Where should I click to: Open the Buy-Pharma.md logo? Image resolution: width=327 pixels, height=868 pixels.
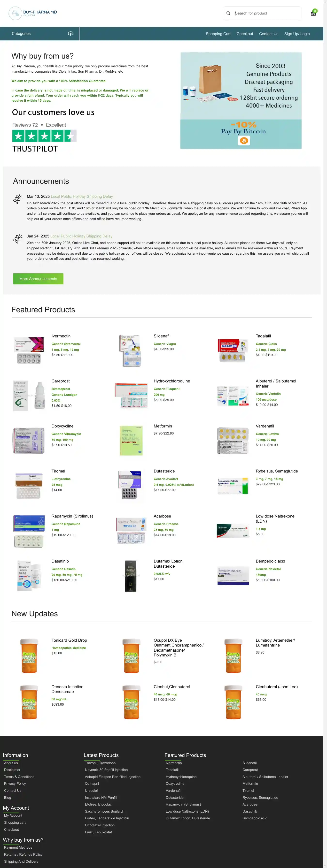click(x=33, y=13)
